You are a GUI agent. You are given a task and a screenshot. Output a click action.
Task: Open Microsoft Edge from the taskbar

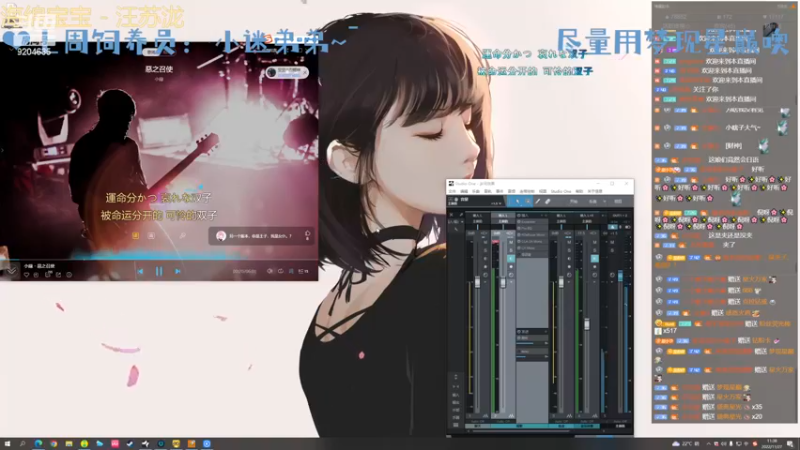(38, 444)
